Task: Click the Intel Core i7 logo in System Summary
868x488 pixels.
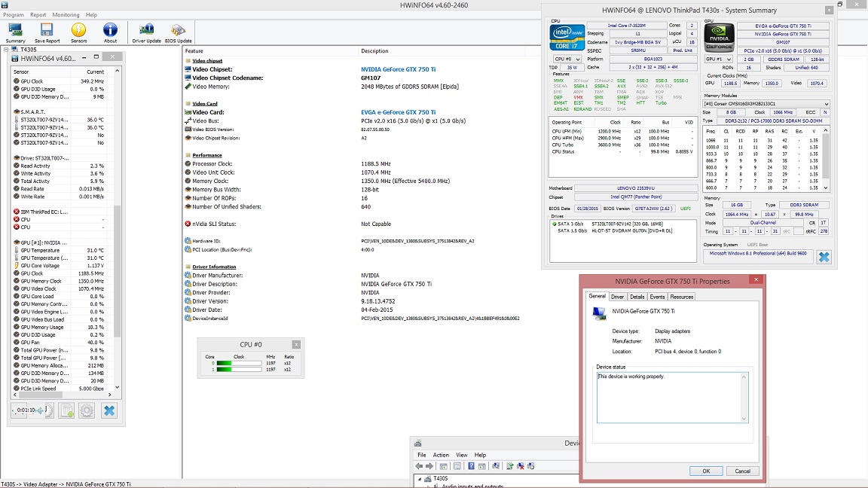Action: tap(567, 37)
